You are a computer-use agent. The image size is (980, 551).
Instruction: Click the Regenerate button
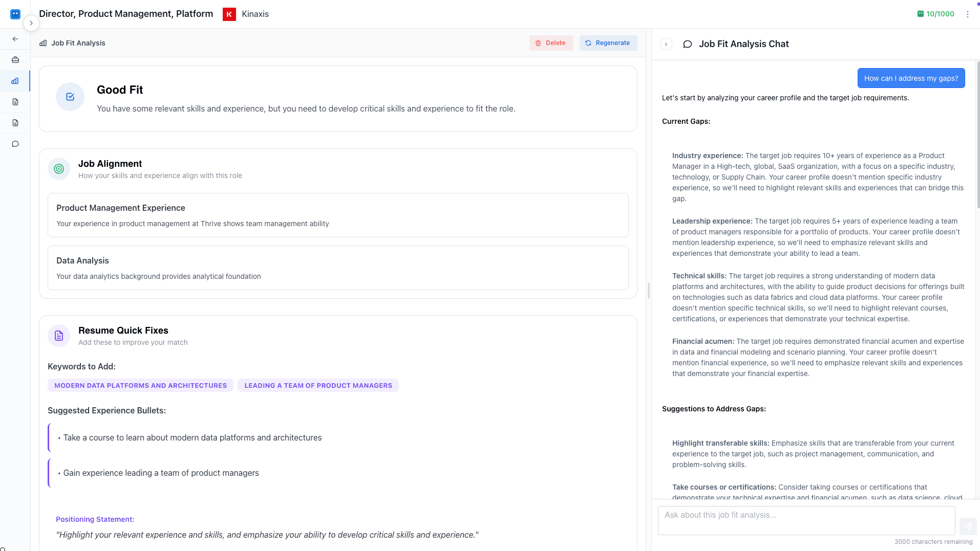click(608, 43)
